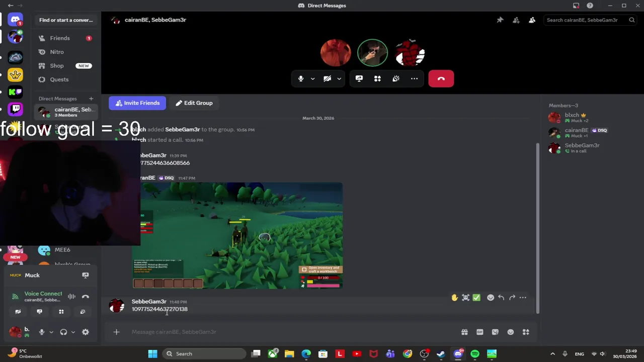Open more options for the last message
The width and height of the screenshot is (644, 362).
click(523, 298)
